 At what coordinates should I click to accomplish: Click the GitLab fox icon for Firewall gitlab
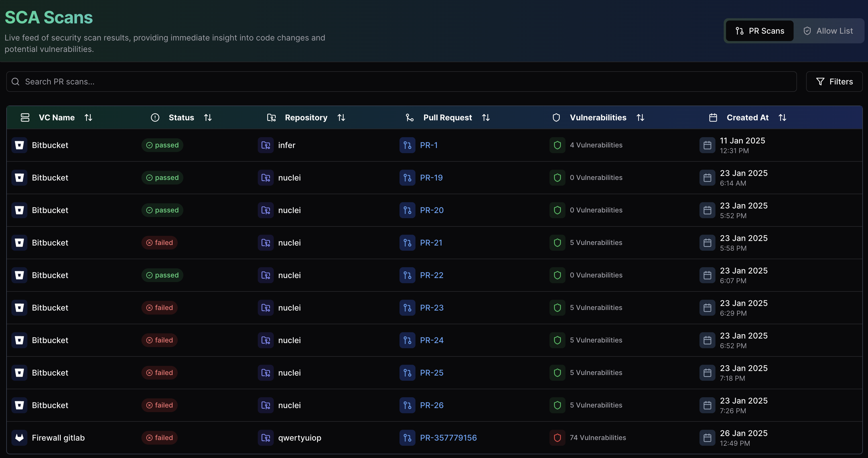tap(19, 438)
